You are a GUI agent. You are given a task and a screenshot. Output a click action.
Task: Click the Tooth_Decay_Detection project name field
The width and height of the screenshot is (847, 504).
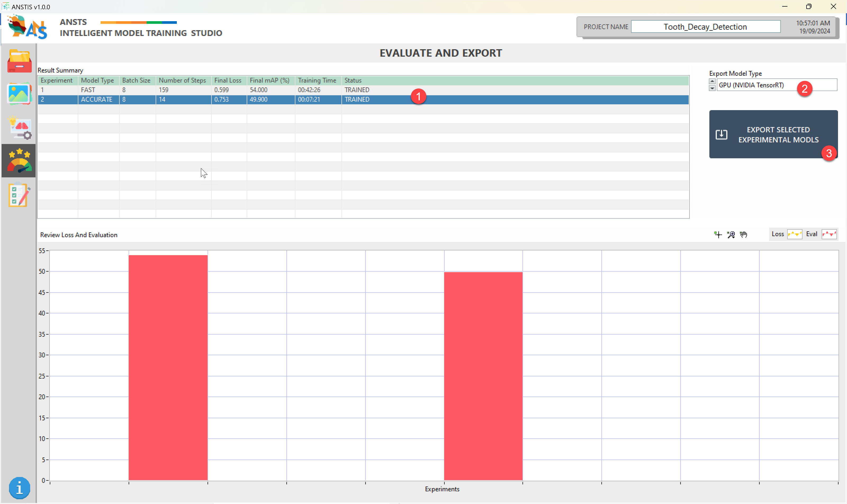pyautogui.click(x=705, y=27)
